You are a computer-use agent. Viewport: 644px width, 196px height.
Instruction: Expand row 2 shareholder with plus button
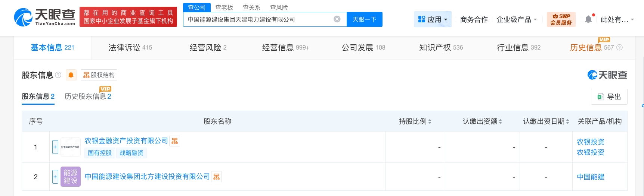point(55,177)
